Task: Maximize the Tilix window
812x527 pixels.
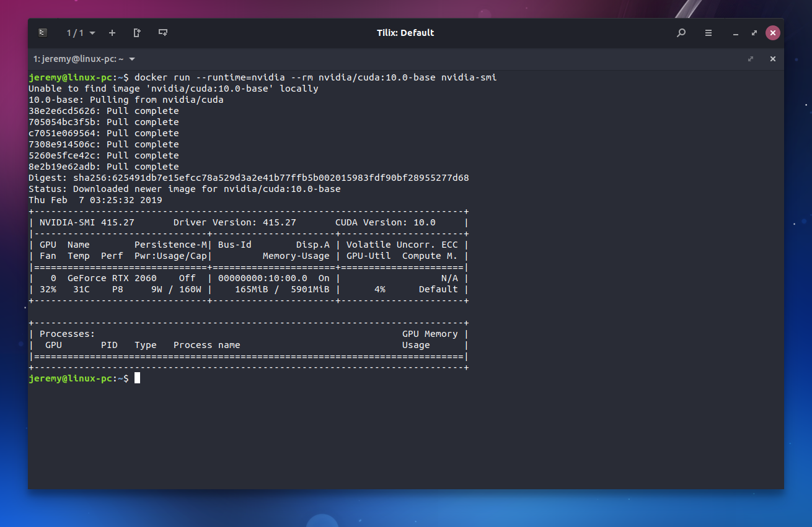Action: pyautogui.click(x=754, y=33)
